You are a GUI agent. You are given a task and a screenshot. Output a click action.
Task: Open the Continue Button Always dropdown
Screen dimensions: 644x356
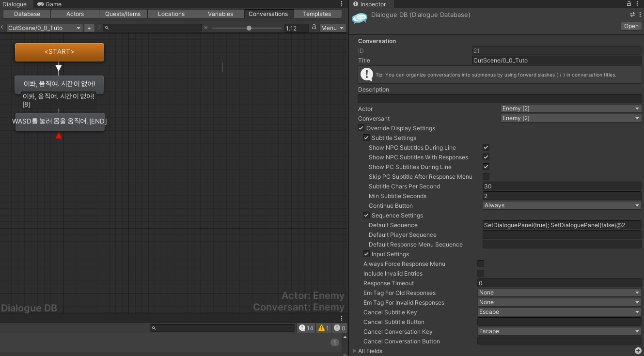(x=562, y=205)
